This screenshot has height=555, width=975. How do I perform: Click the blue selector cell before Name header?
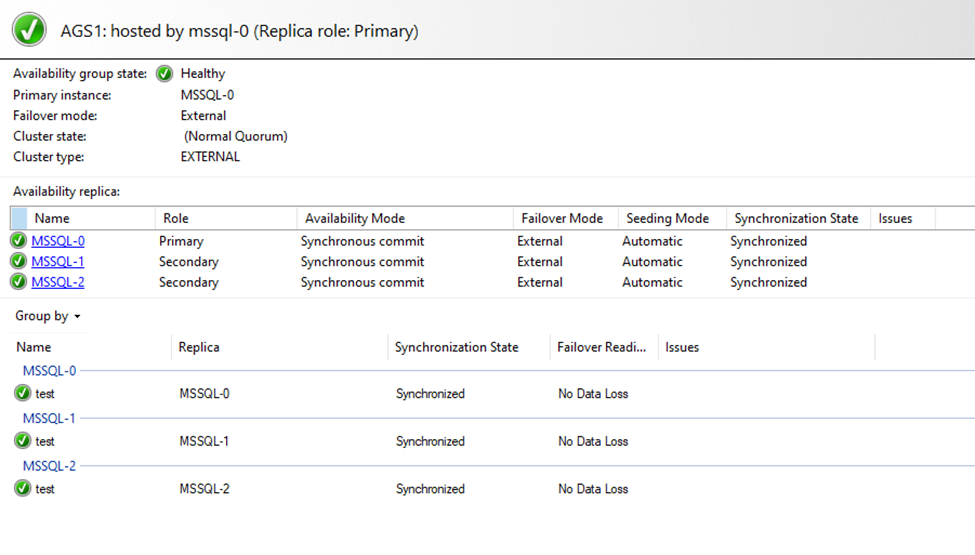[x=19, y=218]
